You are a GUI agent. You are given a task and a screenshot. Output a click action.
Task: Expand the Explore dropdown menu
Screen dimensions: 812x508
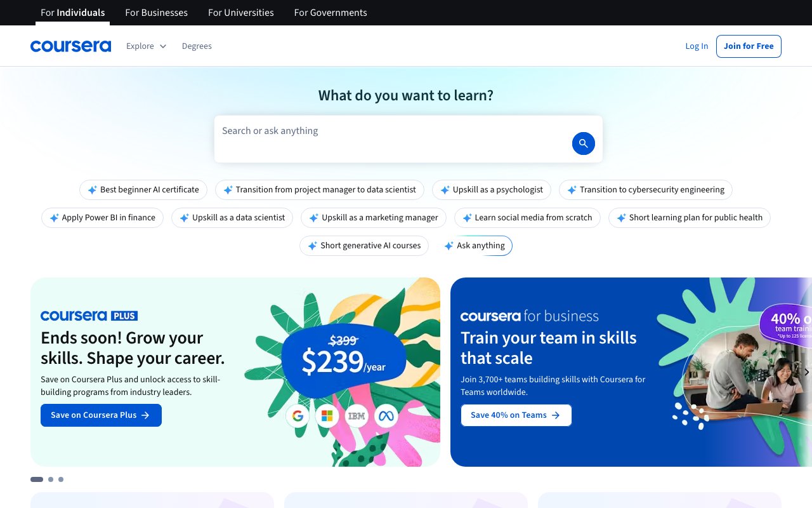[x=146, y=46]
